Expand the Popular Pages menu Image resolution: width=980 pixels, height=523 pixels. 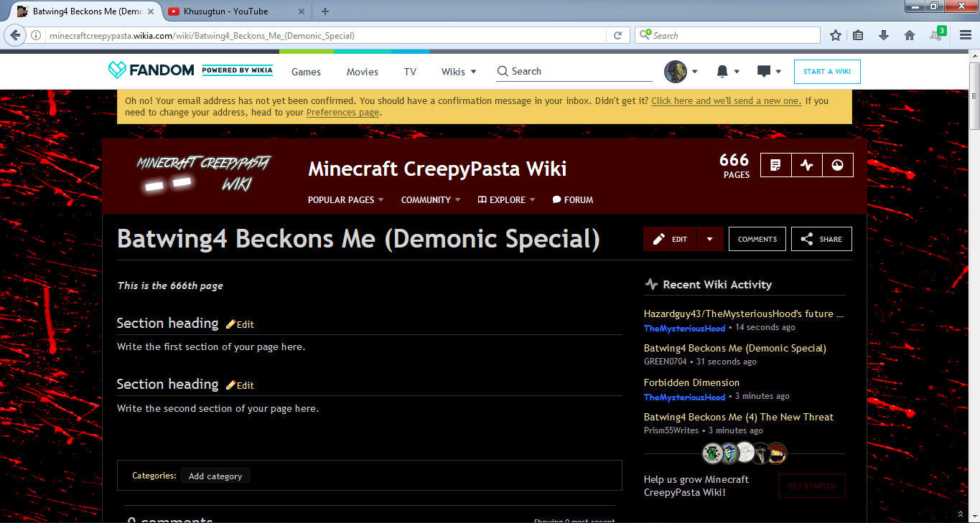pos(345,200)
